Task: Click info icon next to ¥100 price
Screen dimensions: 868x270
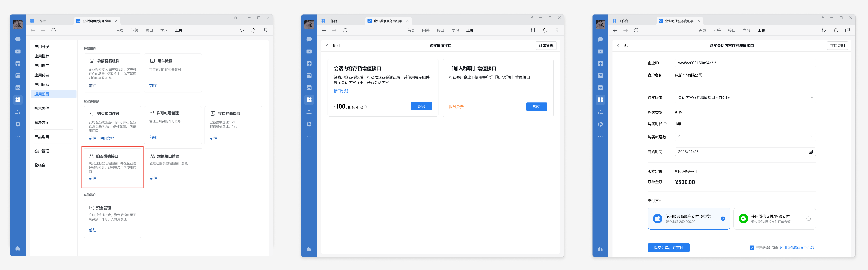Action: click(365, 107)
